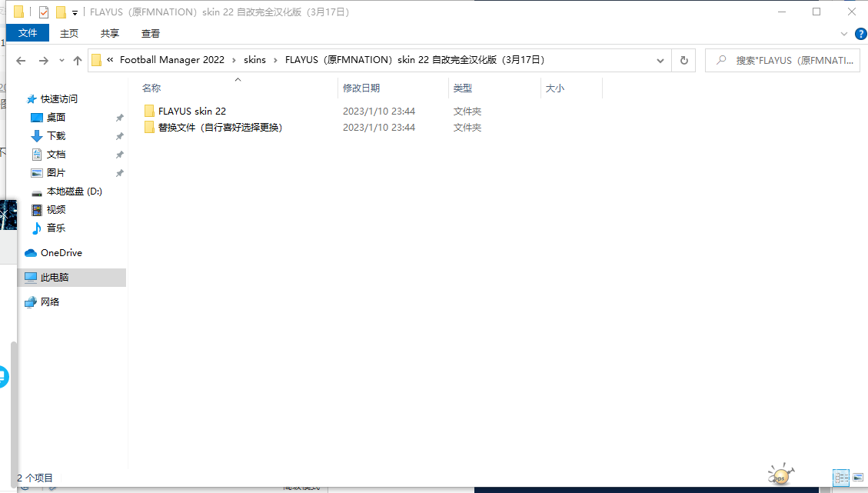Unpin 桌面 using its pin icon
Image resolution: width=868 pixels, height=493 pixels.
coord(120,118)
